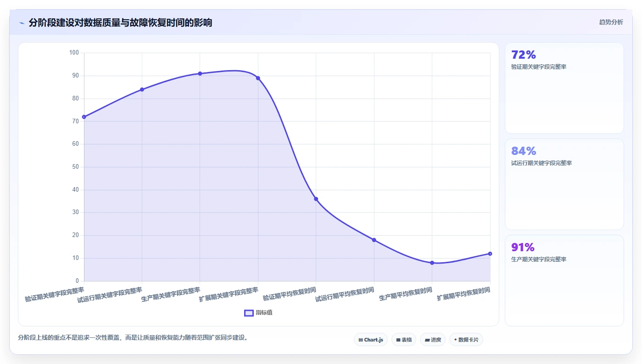This screenshot has height=364, width=642.
Task: Click the x-axis label 扩展期平均恢复时间
Action: point(463,294)
